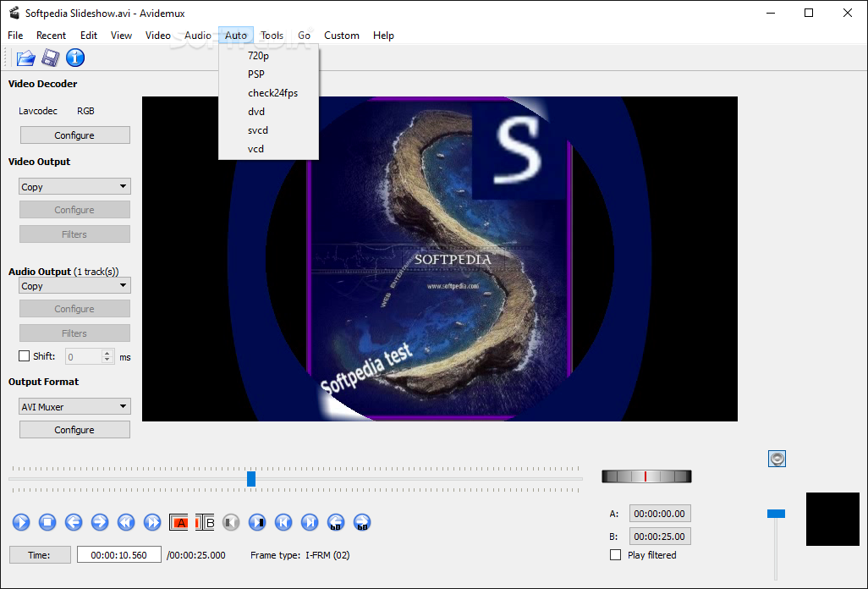
Task: Click the Time button
Action: point(40,554)
